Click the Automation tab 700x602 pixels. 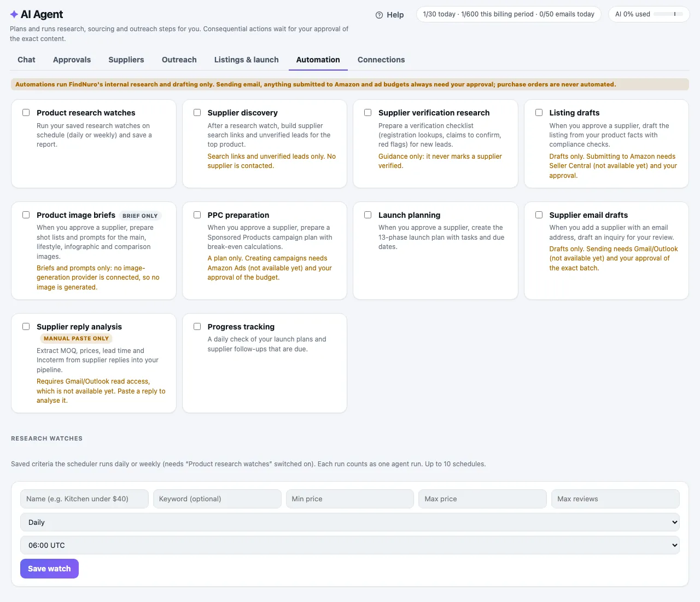[x=318, y=60]
